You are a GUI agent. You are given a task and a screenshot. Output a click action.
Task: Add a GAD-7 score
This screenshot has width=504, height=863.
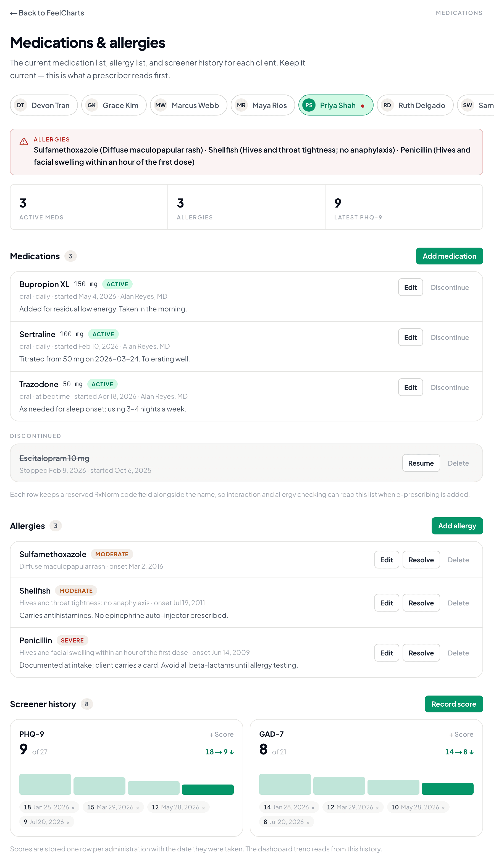461,734
